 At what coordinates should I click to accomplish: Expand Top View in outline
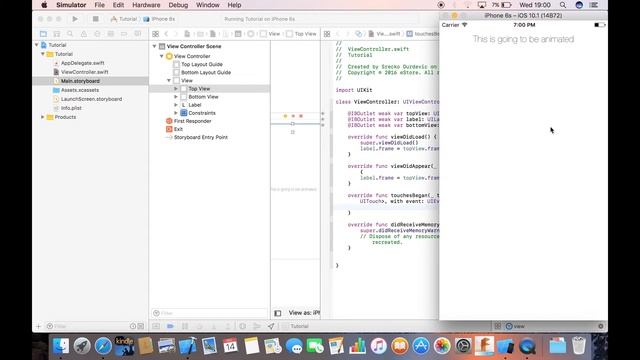point(176,89)
